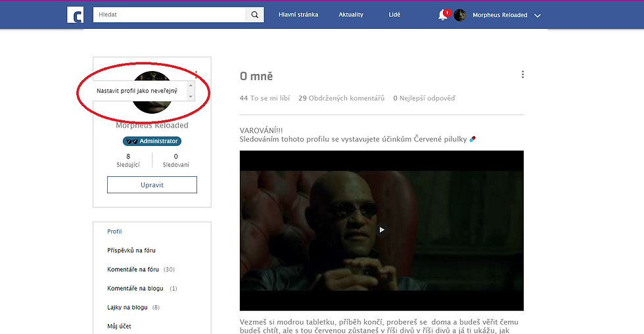The width and height of the screenshot is (644, 334).
Task: Open the O mně section three-dot menu
Action: coord(522,74)
